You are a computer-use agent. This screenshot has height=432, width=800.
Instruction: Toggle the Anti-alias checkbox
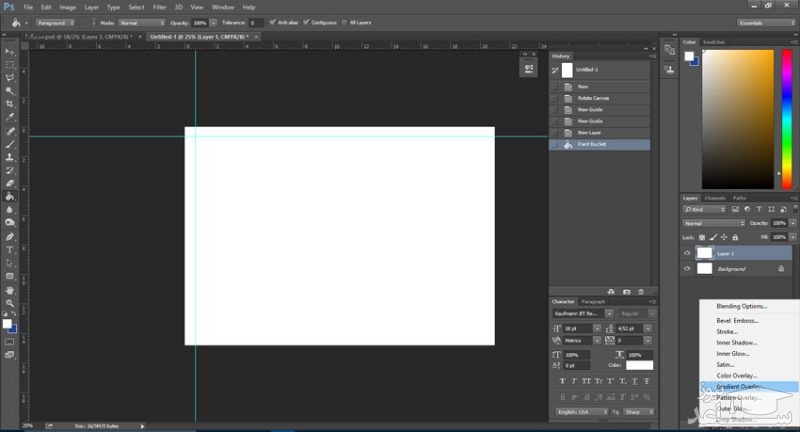273,22
